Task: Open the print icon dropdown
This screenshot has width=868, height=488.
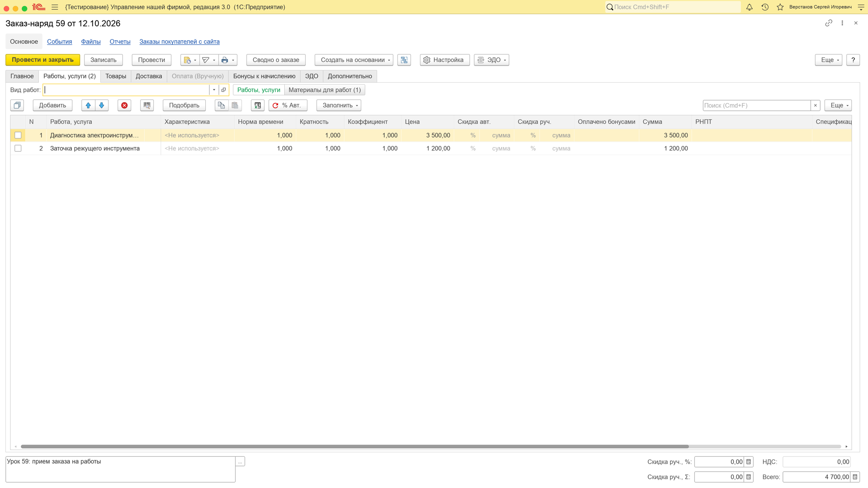Action: 228,60
